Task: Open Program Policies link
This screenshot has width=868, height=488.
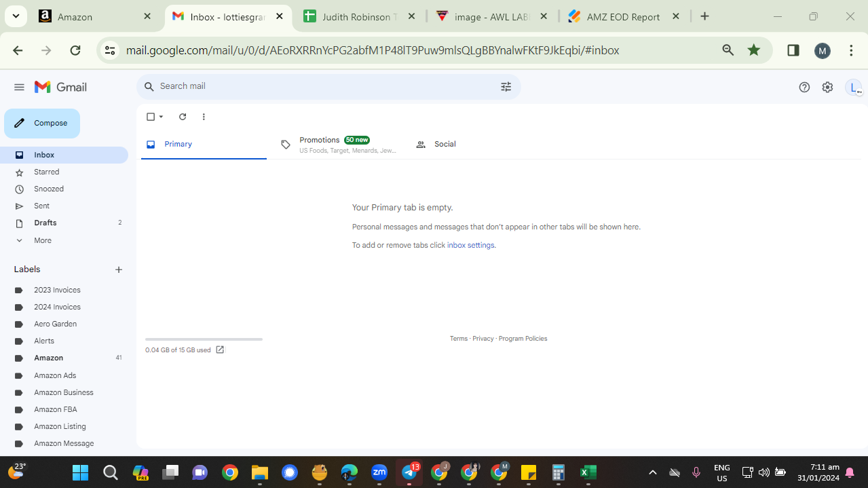Action: tap(523, 339)
